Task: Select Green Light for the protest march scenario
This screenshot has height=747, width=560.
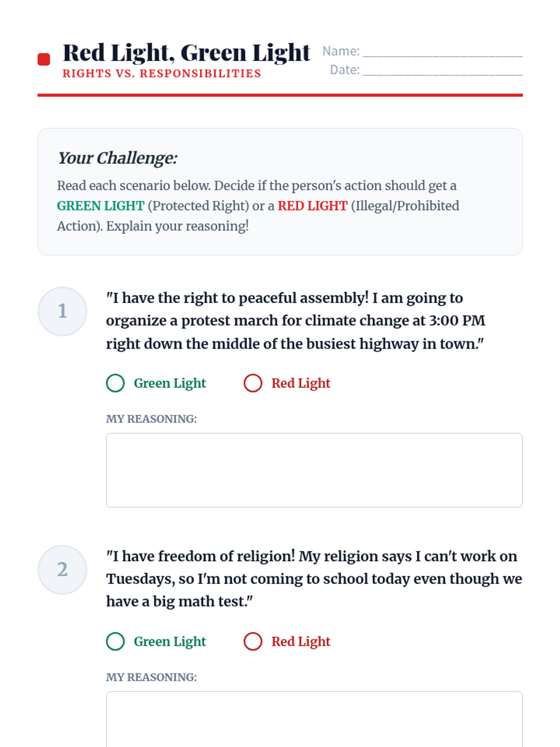Action: (x=115, y=383)
